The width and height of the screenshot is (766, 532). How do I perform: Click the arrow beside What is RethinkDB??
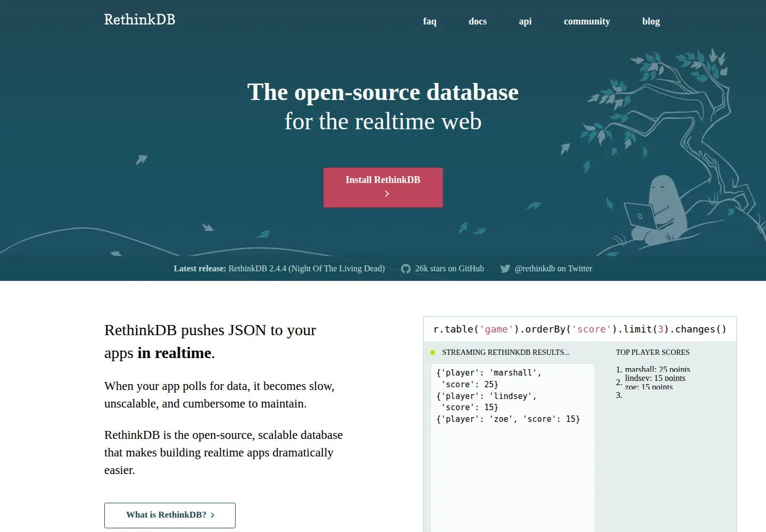click(212, 515)
